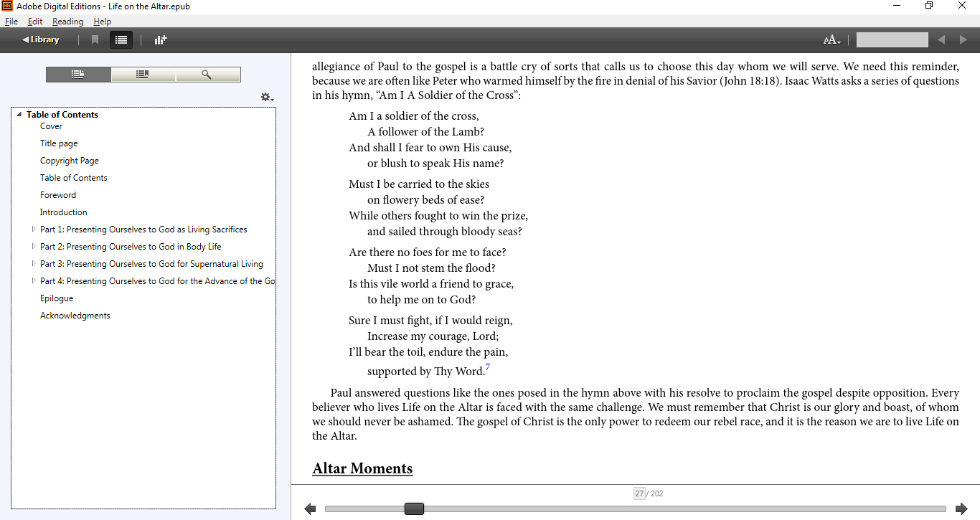Add a bookmark with the bookmark icon
The width and height of the screenshot is (980, 520).
[95, 40]
